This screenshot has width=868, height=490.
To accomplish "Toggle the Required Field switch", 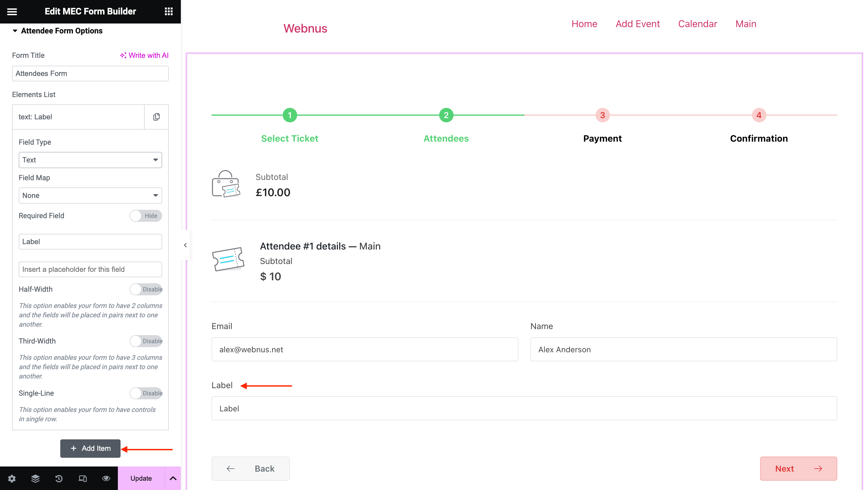I will coord(146,216).
